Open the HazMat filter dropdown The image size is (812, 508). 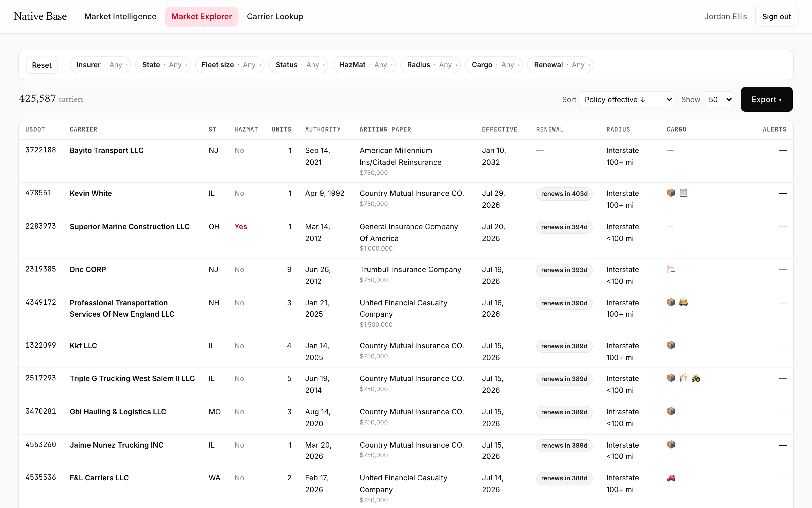tap(364, 65)
